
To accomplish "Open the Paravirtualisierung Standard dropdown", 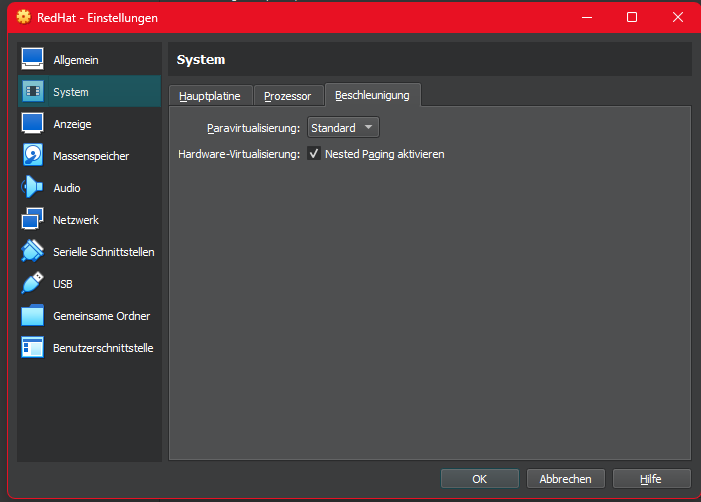I will click(343, 128).
